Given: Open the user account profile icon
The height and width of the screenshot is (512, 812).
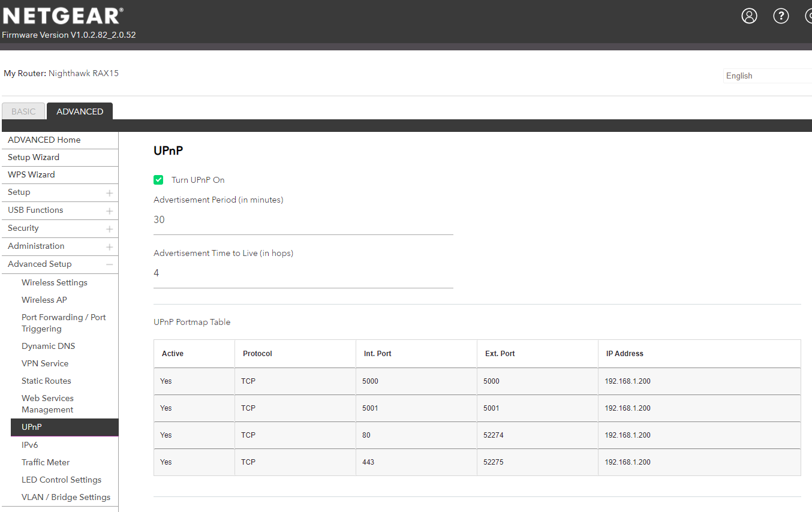Looking at the screenshot, I should [x=749, y=16].
